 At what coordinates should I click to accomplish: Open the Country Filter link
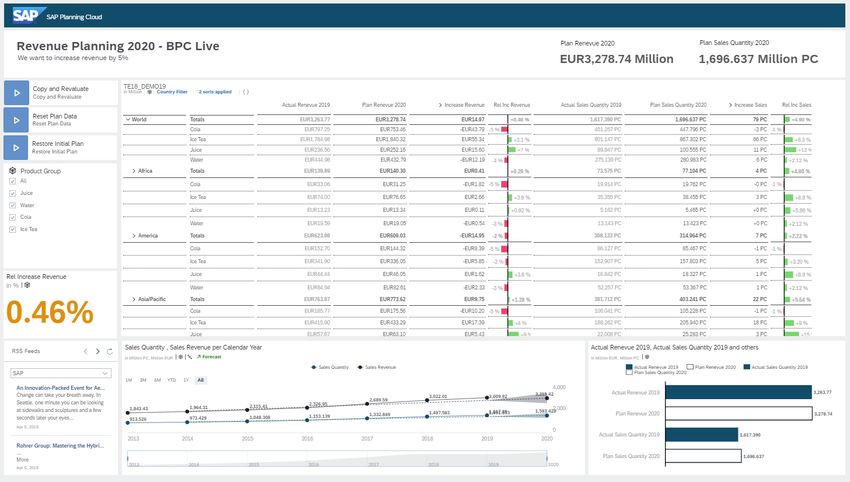172,92
